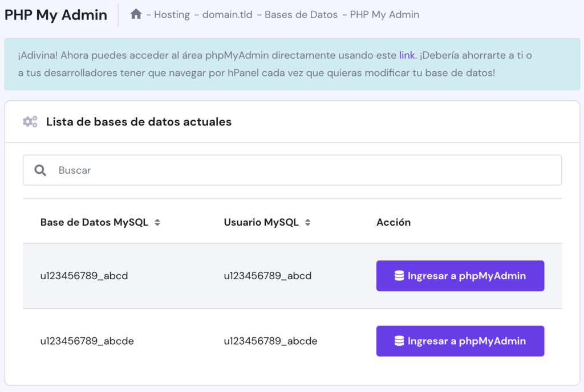
Task: Select the PHP My Admin breadcrumb item
Action: [x=385, y=14]
